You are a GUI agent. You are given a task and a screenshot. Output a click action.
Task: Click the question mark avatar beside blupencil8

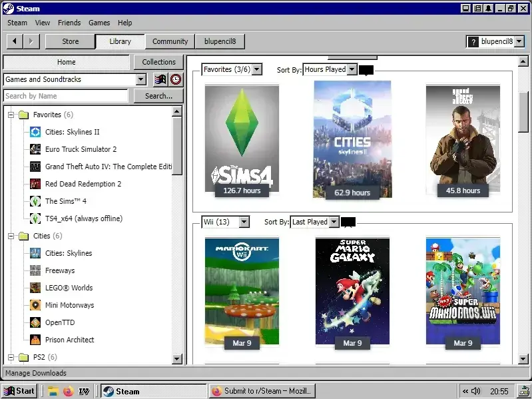(x=473, y=42)
